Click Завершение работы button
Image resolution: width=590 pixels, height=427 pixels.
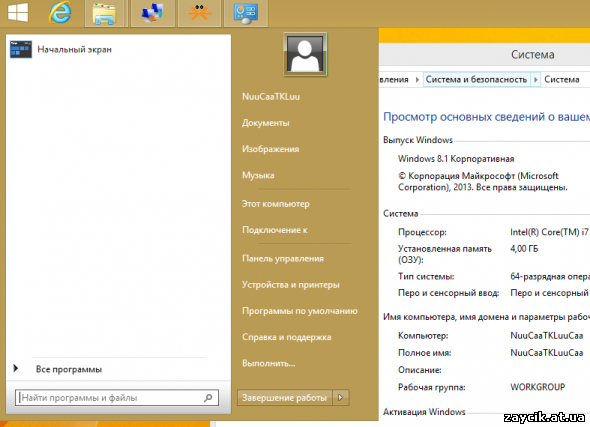[284, 398]
